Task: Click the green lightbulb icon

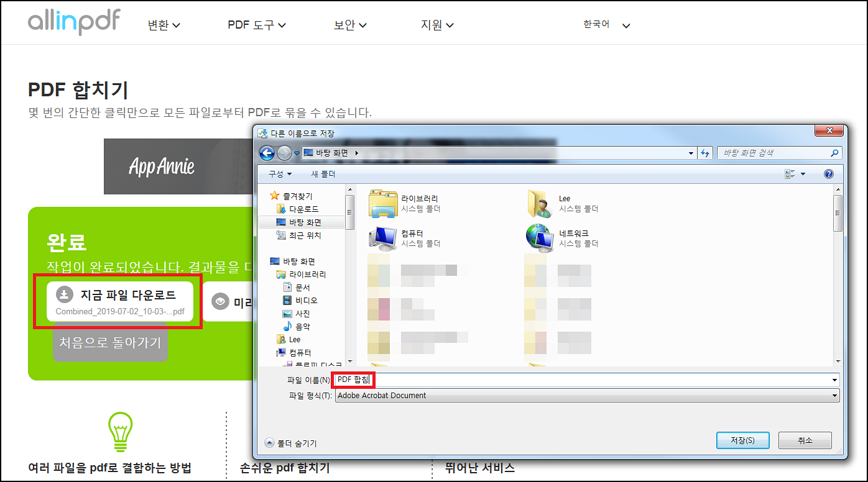Action: [121, 432]
